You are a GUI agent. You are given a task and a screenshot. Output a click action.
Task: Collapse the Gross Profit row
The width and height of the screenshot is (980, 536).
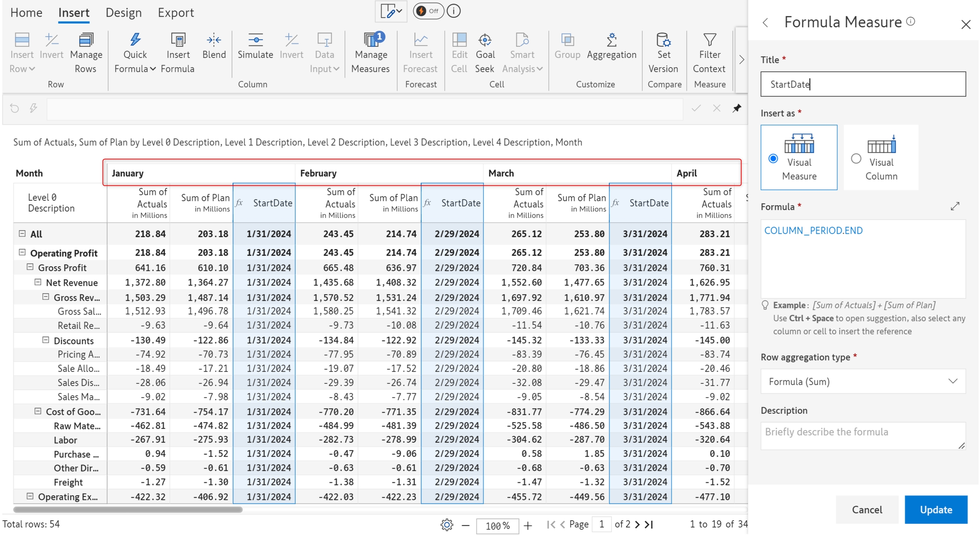tap(30, 267)
